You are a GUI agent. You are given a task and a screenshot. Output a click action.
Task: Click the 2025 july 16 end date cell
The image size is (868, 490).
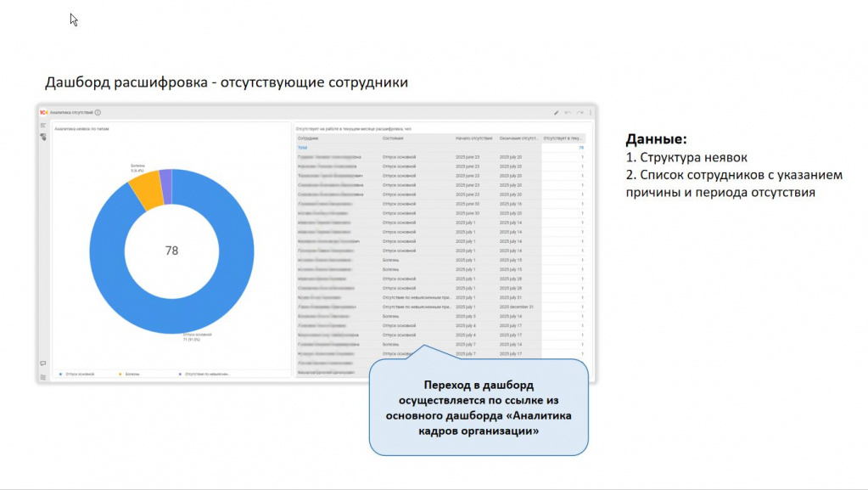511,204
